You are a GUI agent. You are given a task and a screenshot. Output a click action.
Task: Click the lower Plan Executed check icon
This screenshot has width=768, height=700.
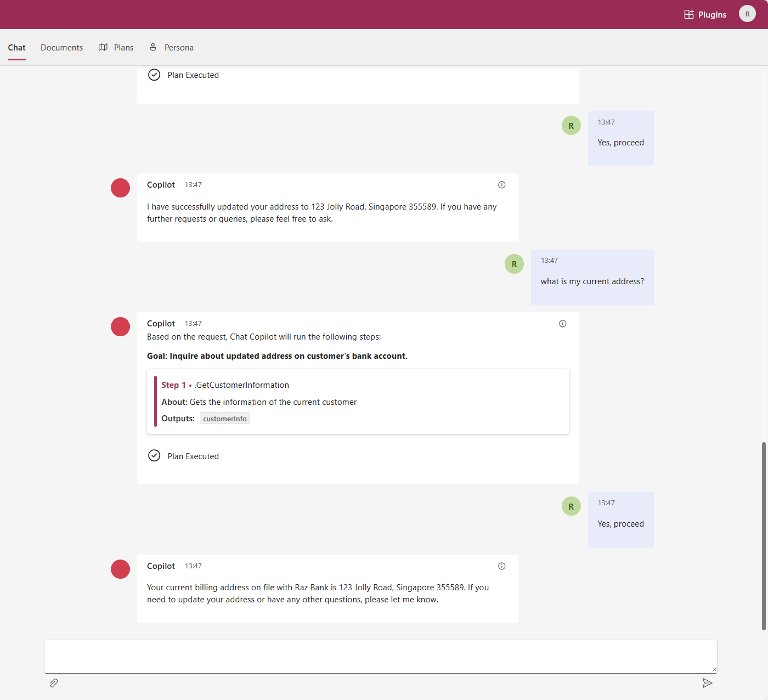coord(154,456)
